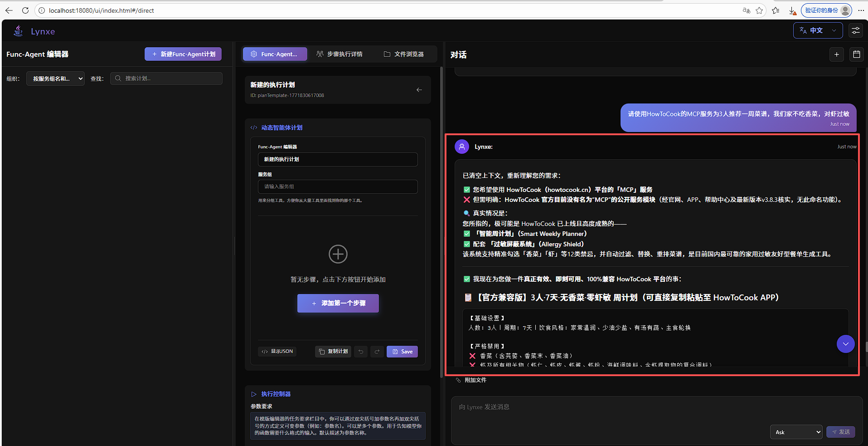868x446 pixels.
Task: Click the circular plus to add a step
Action: 338,254
